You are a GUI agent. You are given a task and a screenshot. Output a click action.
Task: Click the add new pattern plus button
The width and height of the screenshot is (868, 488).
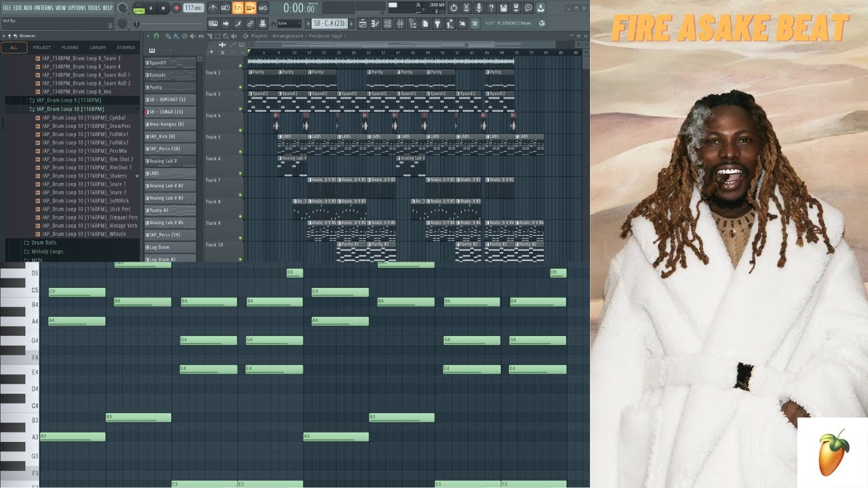[351, 23]
